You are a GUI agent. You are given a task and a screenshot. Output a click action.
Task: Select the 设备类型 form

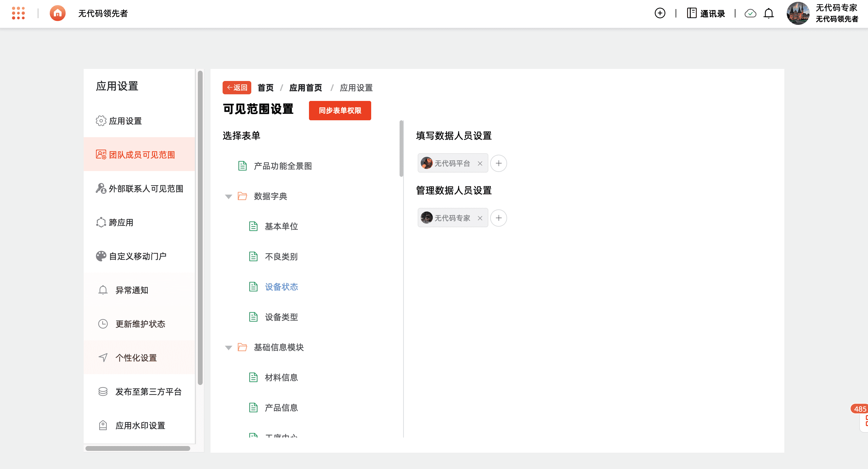pos(281,317)
